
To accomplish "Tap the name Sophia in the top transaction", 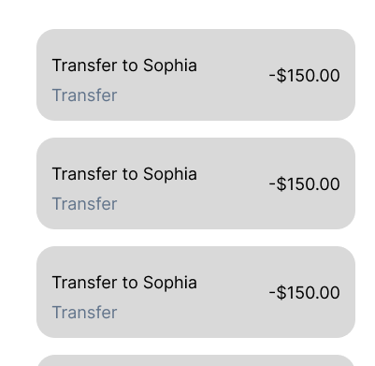I will pyautogui.click(x=170, y=66).
